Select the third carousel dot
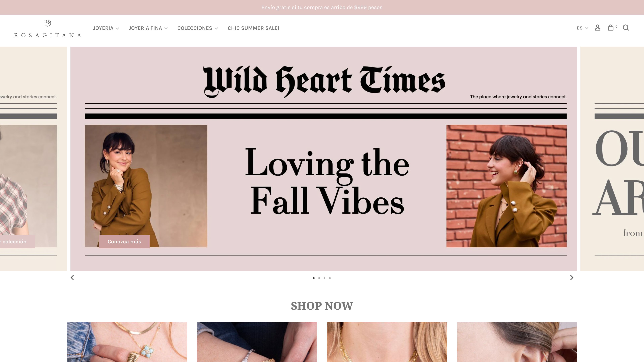 (x=325, y=278)
